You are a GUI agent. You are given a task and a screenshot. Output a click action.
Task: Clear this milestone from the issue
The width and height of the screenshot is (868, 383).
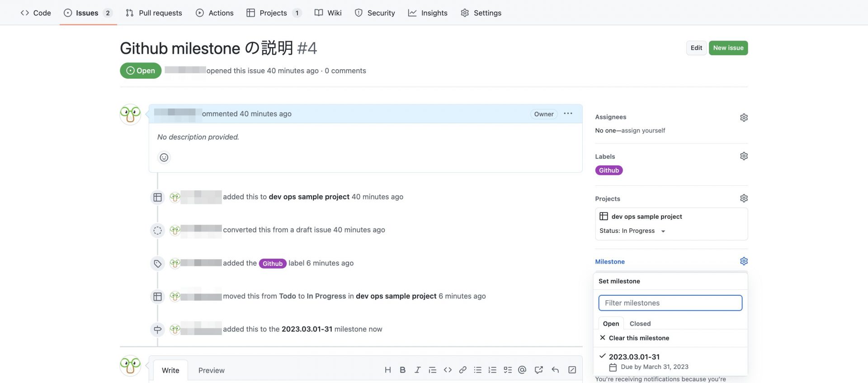click(x=638, y=338)
